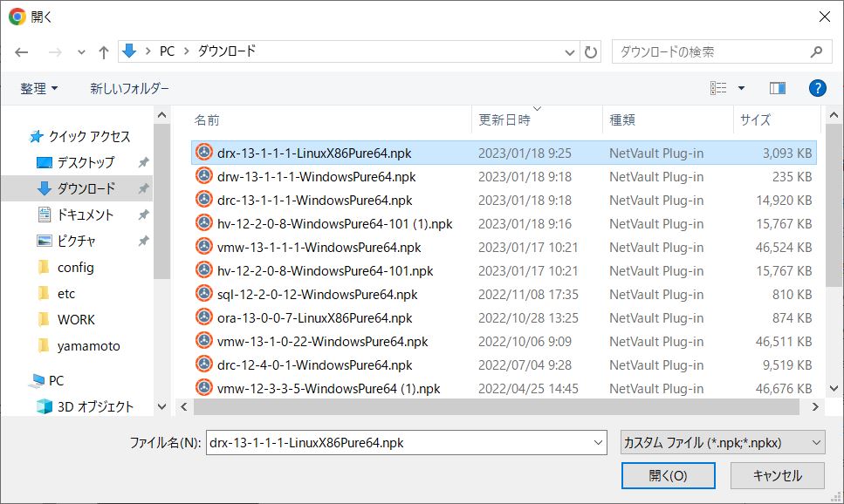Open the 整理 menu
Image resolution: width=844 pixels, height=504 pixels.
coord(38,88)
